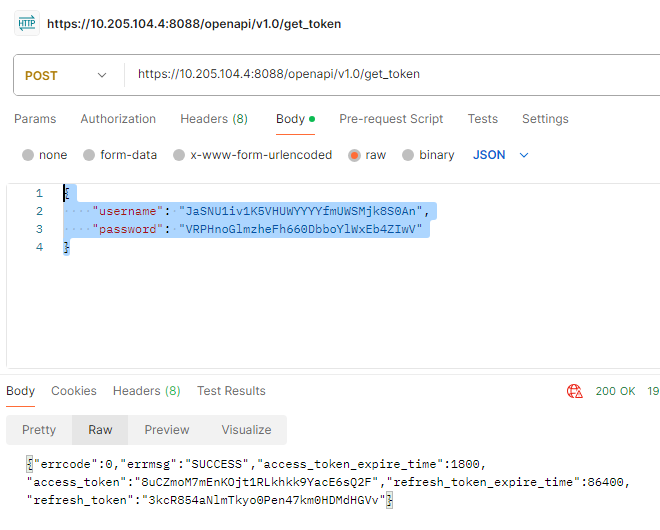Open the request Body tab
Screen dimensions: 660x530
pyautogui.click(x=295, y=119)
